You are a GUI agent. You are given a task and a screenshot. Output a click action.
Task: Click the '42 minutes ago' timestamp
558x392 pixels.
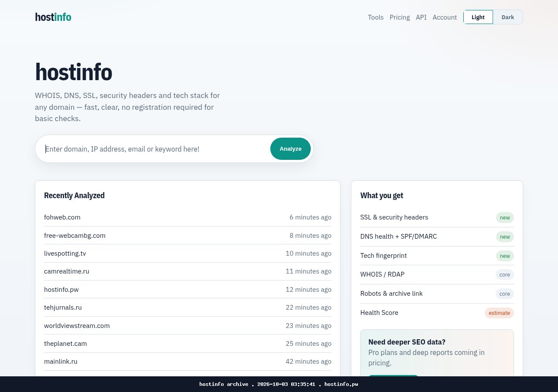[309, 362]
